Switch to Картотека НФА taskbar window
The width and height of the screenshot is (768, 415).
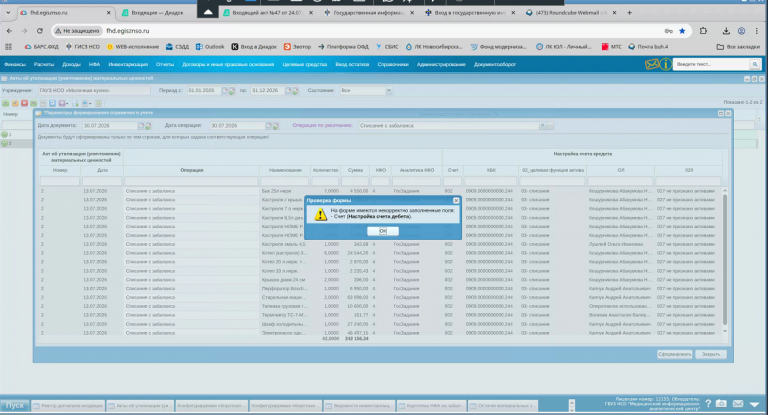click(431, 406)
